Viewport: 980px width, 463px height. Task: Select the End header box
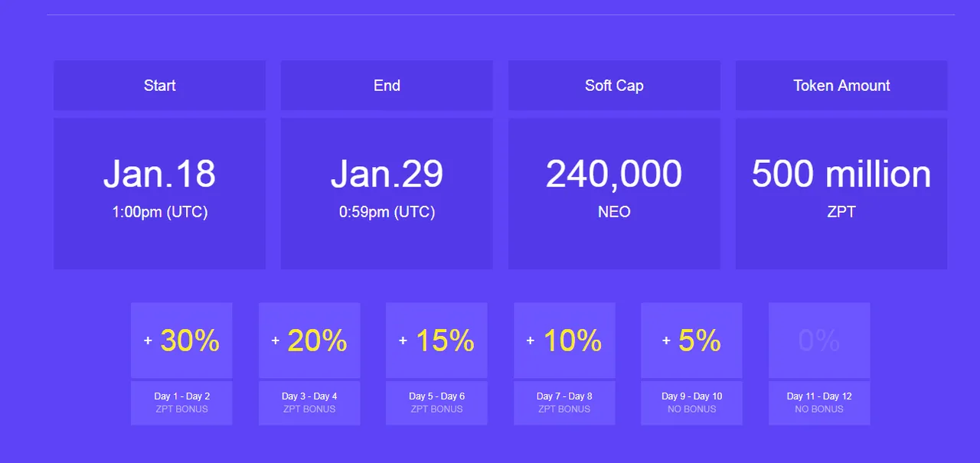click(387, 86)
